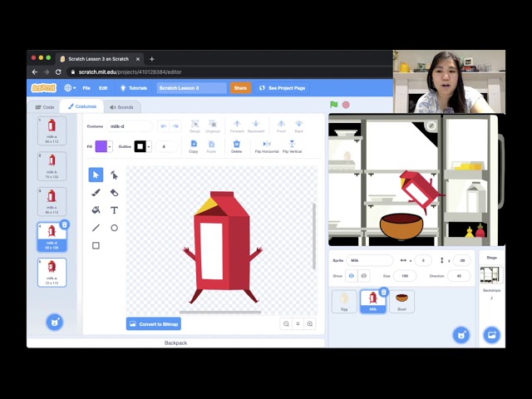Delete the milk-d costume thumbnail

pos(65,224)
